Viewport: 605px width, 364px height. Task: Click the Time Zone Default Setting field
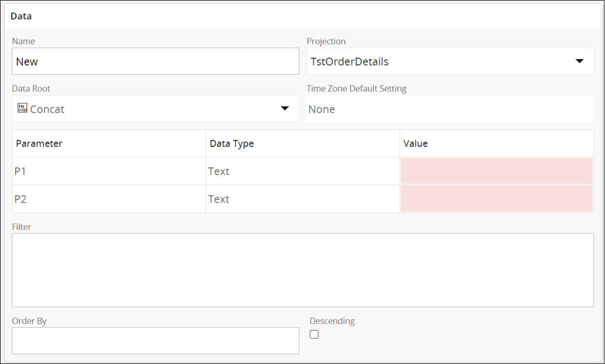click(450, 109)
